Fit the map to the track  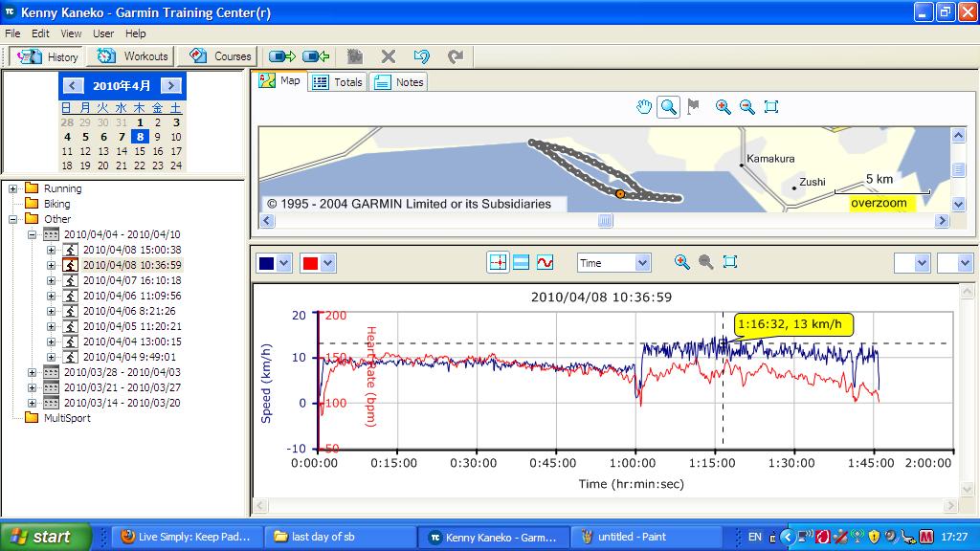click(x=771, y=107)
